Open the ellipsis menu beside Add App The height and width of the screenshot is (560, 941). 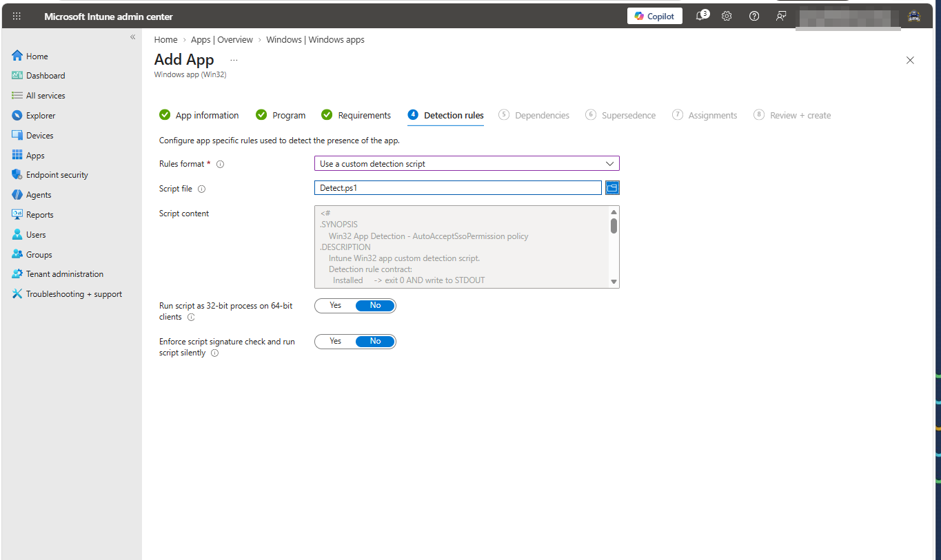coord(234,60)
